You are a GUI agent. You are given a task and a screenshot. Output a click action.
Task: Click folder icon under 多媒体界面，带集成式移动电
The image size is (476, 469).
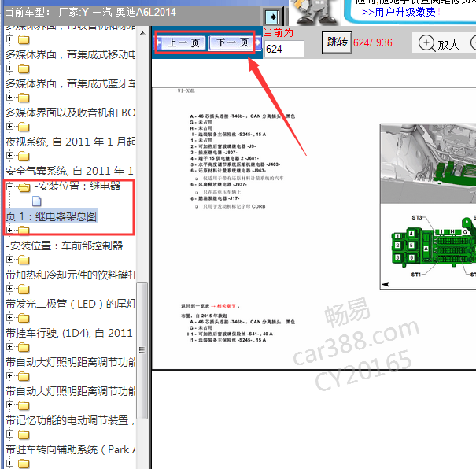coord(24,68)
